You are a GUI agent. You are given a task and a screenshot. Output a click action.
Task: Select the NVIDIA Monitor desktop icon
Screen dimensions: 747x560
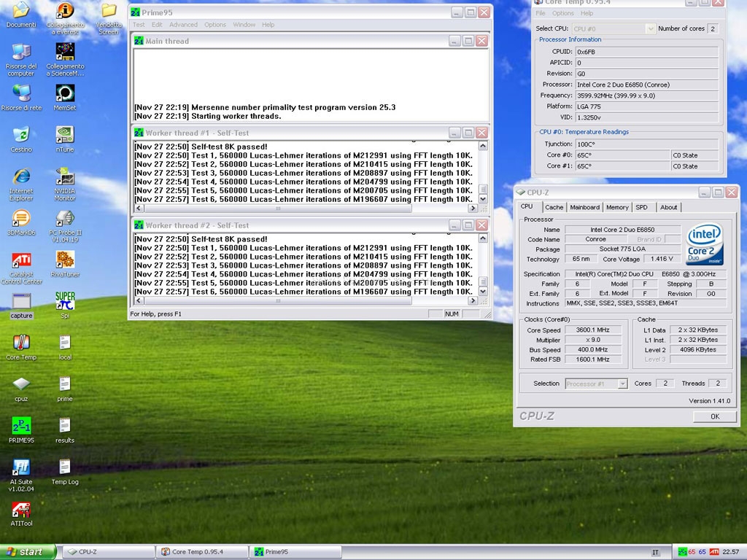tap(65, 184)
